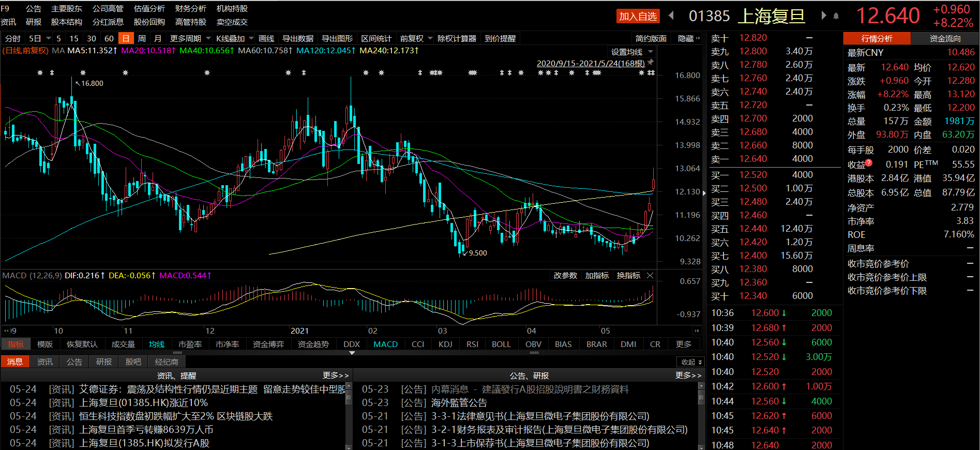This screenshot has width=980, height=450.
Task: Switch chart to daily 日 period
Action: click(126, 39)
